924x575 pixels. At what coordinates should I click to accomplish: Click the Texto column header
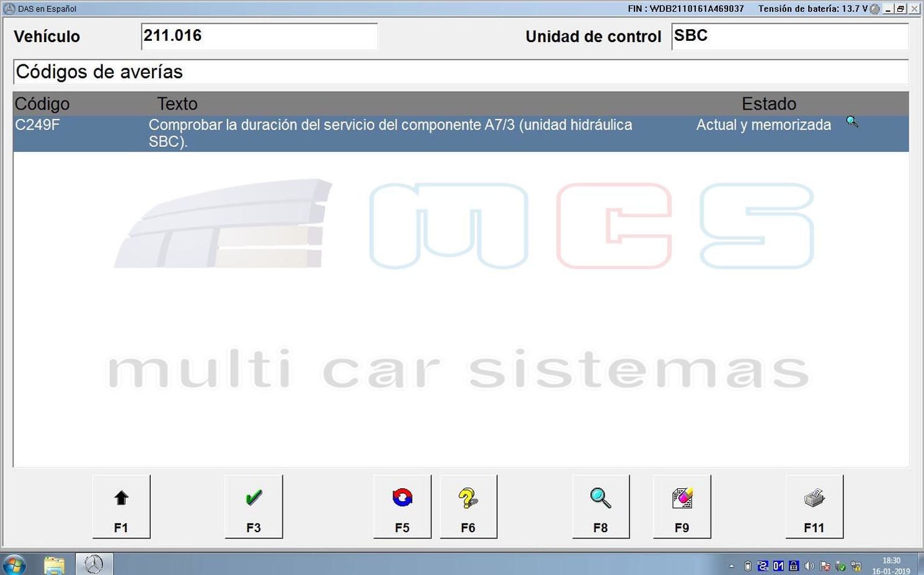pyautogui.click(x=177, y=103)
